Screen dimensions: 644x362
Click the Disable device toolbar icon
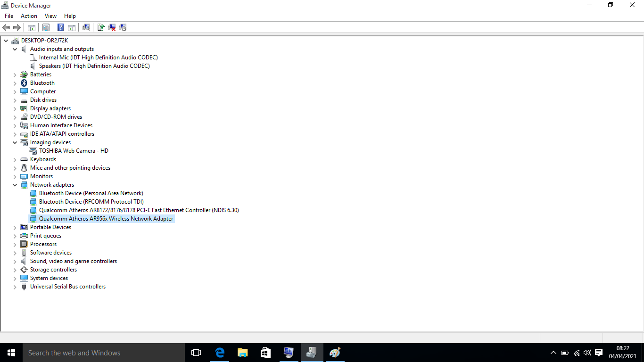122,27
